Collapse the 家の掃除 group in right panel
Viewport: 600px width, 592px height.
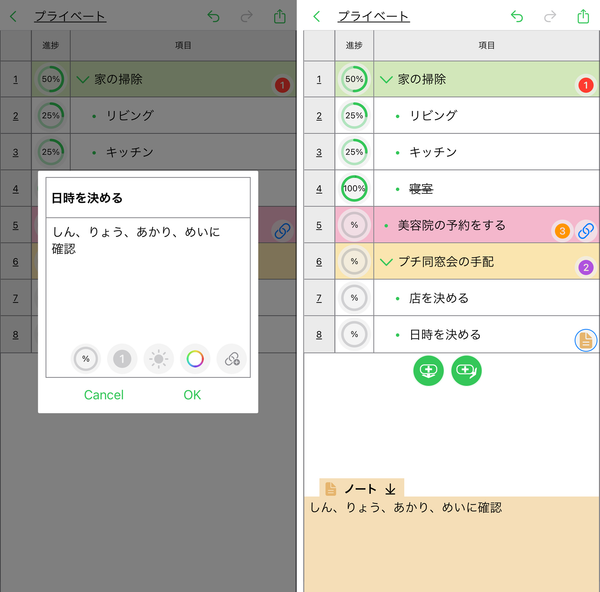pos(386,80)
